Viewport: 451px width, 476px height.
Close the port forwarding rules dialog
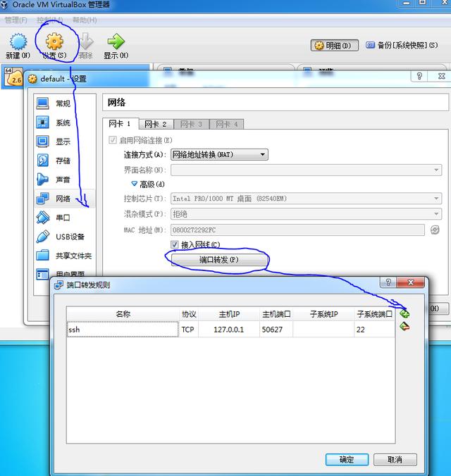(411, 282)
